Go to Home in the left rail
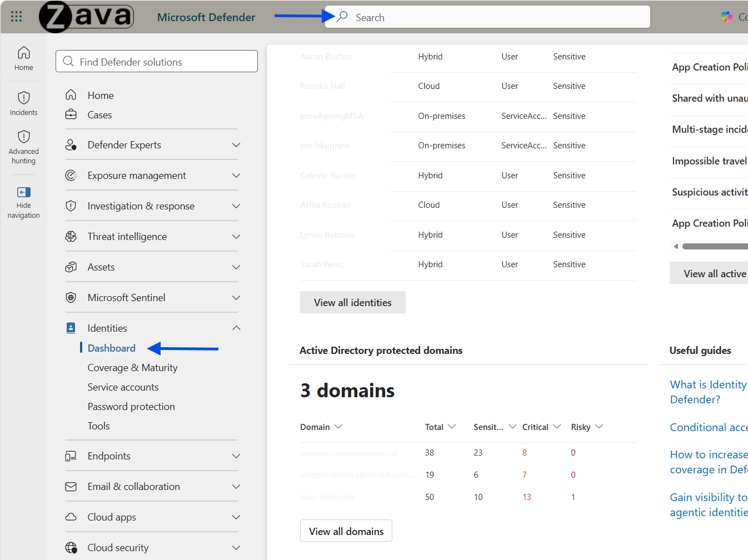Screen dimensions: 748x560 (x=24, y=58)
